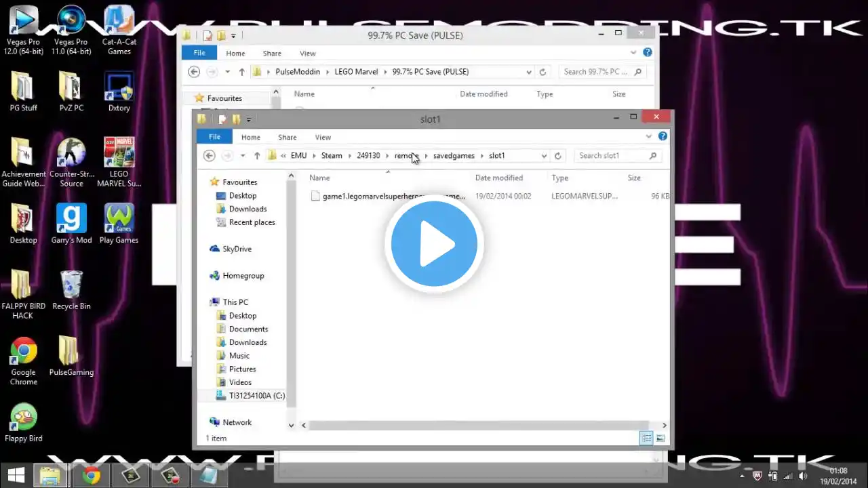Image resolution: width=868 pixels, height=488 pixels.
Task: Open the PG Stuff folder on desktop
Action: click(x=23, y=91)
